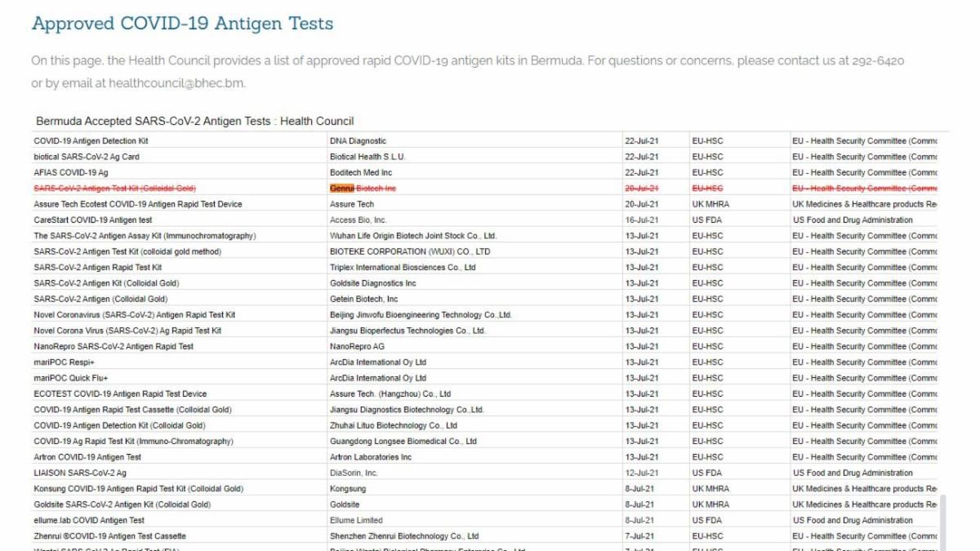Click the Bermuda Accepted SARS-CoV-2 Antigen Tests table title
The image size is (980, 551).
tap(194, 121)
